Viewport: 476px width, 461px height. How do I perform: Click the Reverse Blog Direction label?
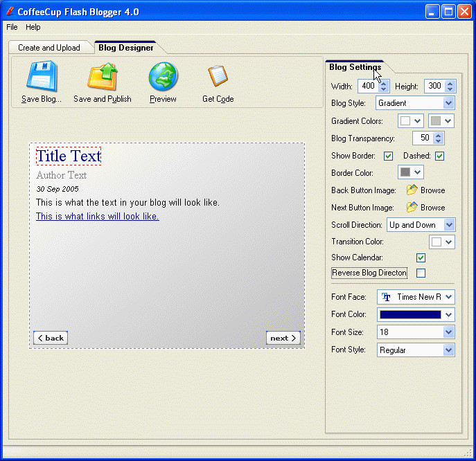pyautogui.click(x=369, y=273)
